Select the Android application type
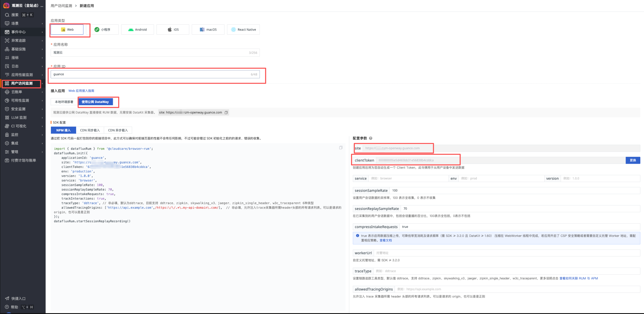The height and width of the screenshot is (314, 644). click(x=137, y=30)
